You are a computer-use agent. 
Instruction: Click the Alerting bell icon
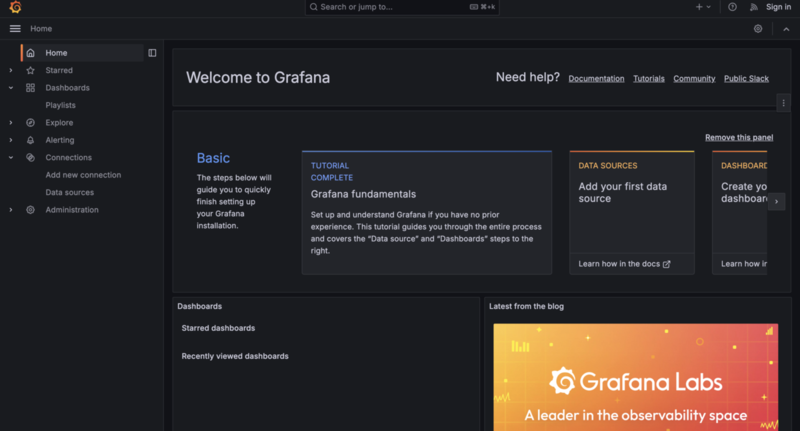pyautogui.click(x=31, y=140)
